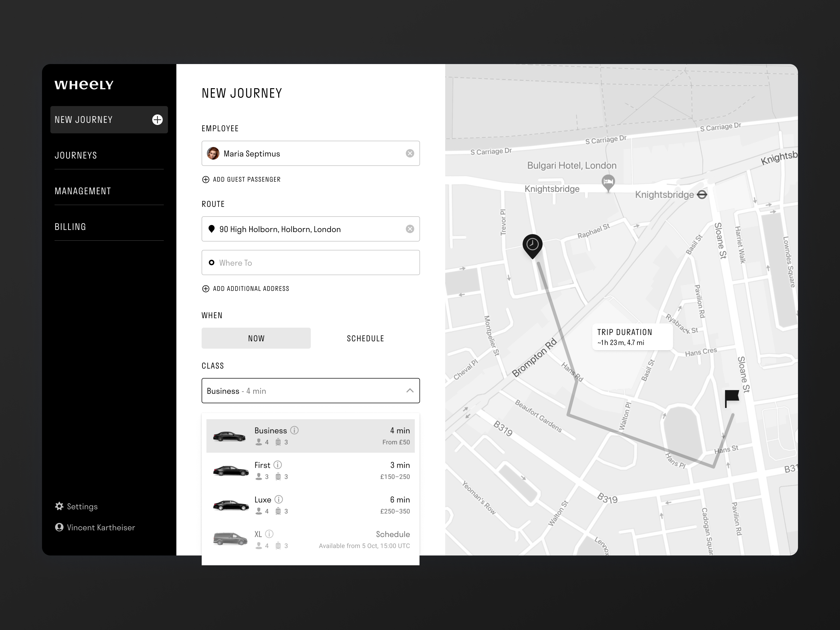Click Maria Septimus's avatar
Image resolution: width=840 pixels, height=630 pixels.
pos(213,153)
